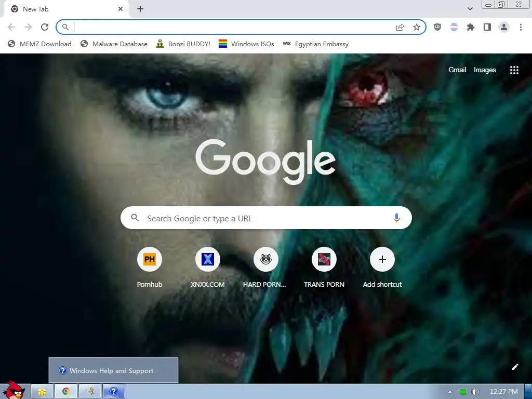
Task: Click the green system tray icon
Action: coord(463,392)
